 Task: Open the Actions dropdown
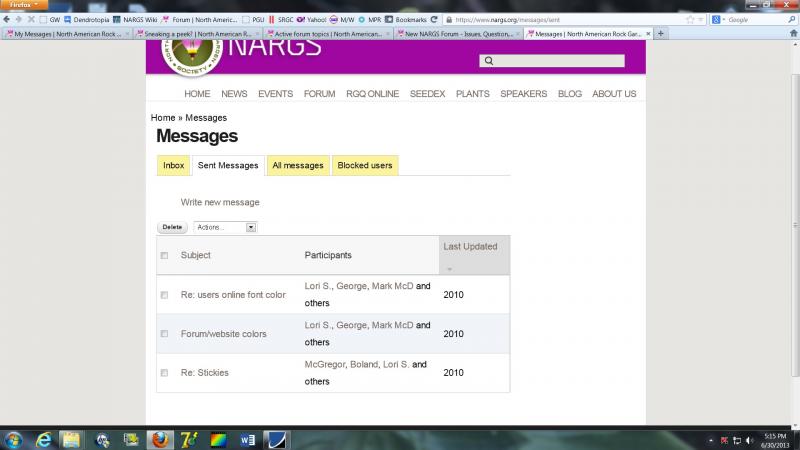(x=225, y=227)
